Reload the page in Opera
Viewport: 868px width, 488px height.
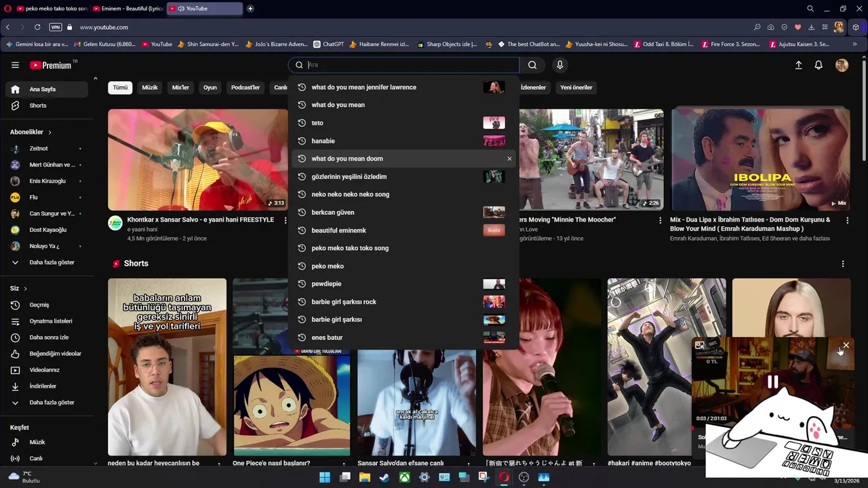pos(37,27)
